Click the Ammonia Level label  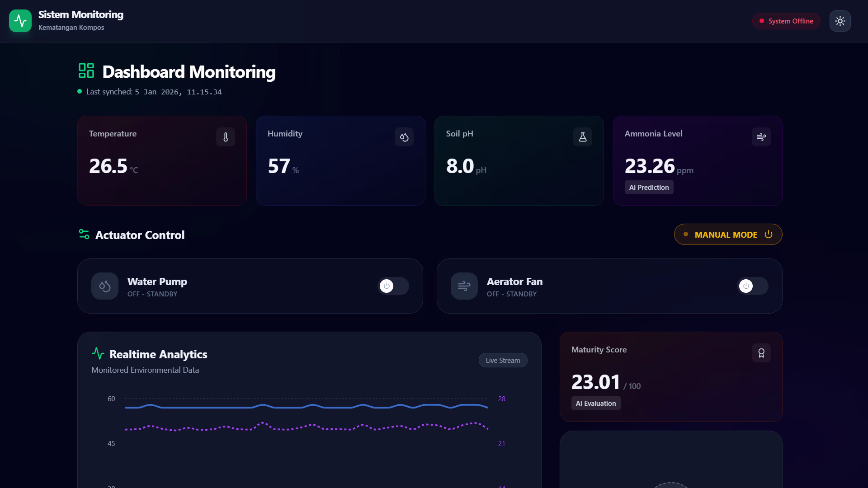point(653,134)
